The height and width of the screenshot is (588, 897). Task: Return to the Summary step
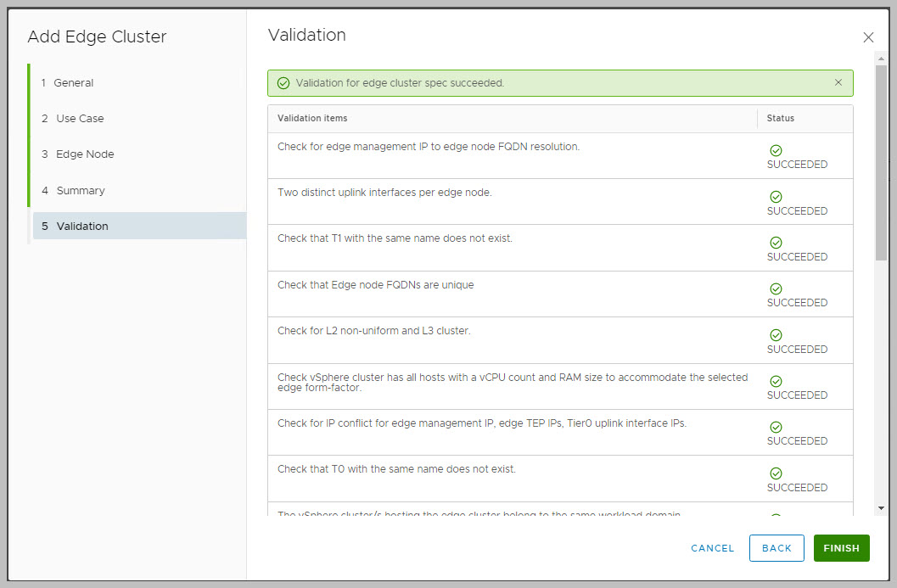coord(81,191)
